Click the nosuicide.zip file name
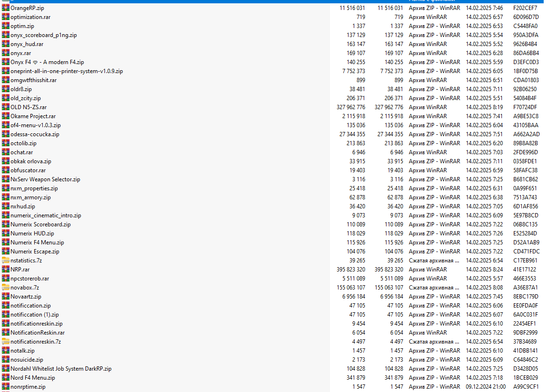The height and width of the screenshot is (392, 547). 27,360
